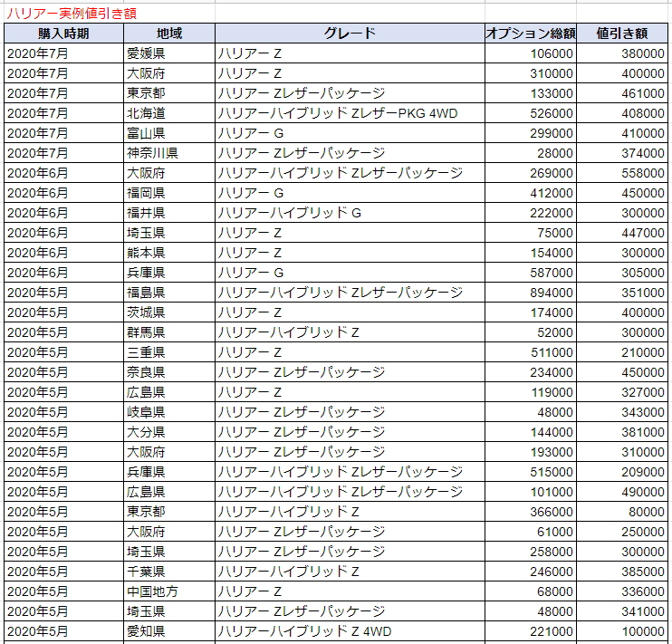
Task: Click the 東京都 cell in the 2020年7月 row
Action: click(169, 93)
